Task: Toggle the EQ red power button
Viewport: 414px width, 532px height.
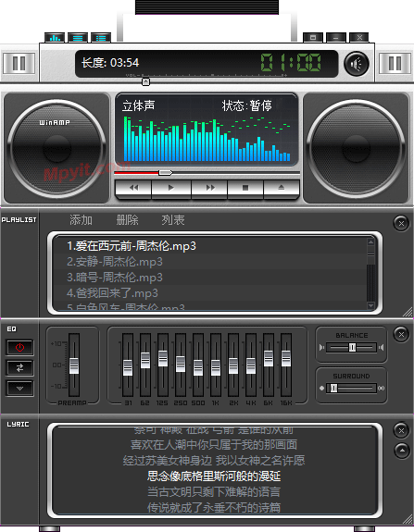Action: (x=19, y=348)
